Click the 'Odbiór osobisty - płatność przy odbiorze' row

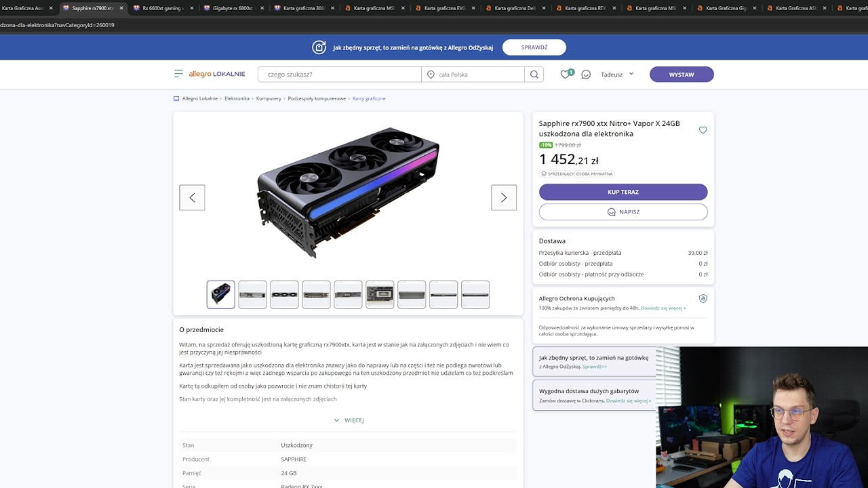[x=623, y=274]
